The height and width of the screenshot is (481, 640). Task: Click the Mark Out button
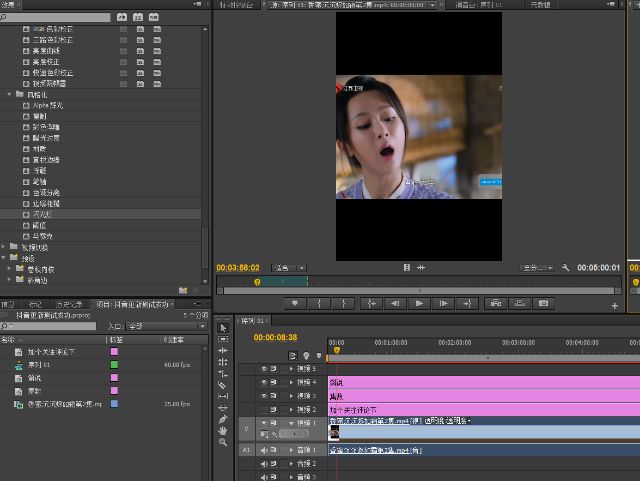pyautogui.click(x=343, y=303)
